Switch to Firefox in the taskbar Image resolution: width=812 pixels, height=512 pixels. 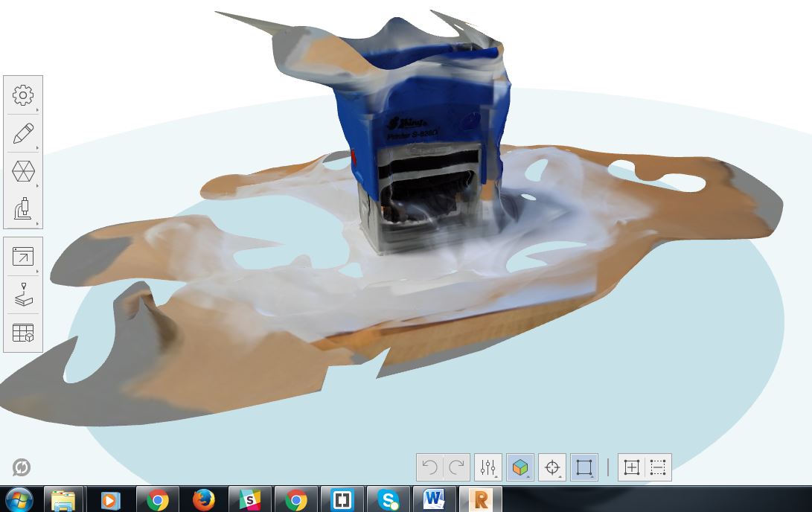point(203,499)
